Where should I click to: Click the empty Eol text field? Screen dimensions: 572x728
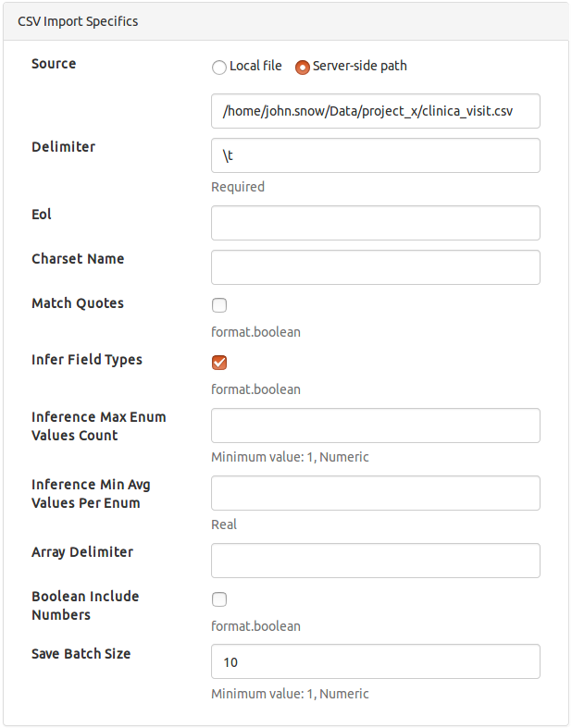click(375, 223)
